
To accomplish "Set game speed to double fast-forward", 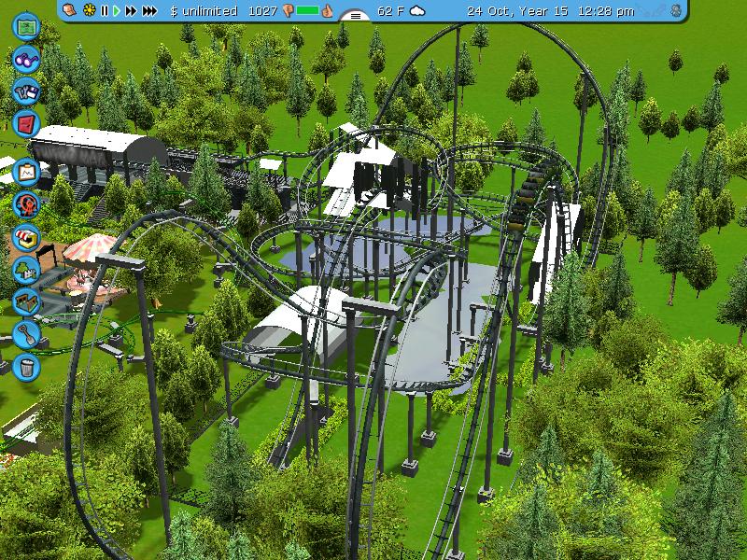I will point(131,10).
